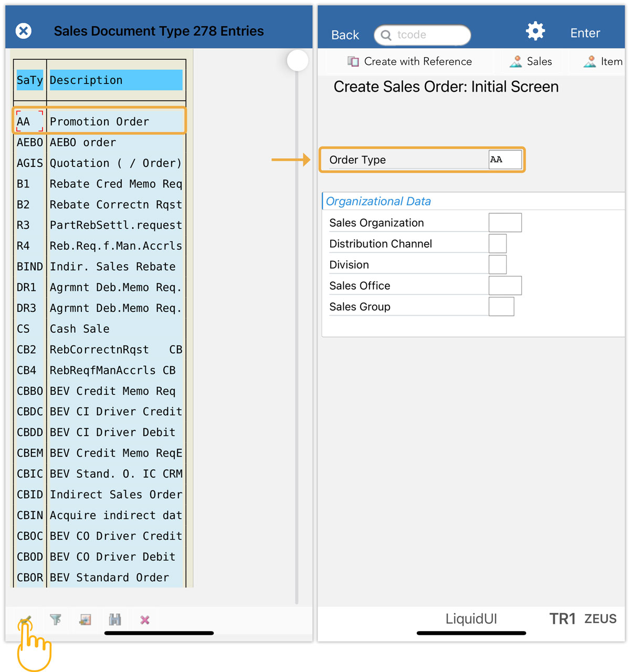
Task: Open Create with Reference
Action: click(409, 61)
